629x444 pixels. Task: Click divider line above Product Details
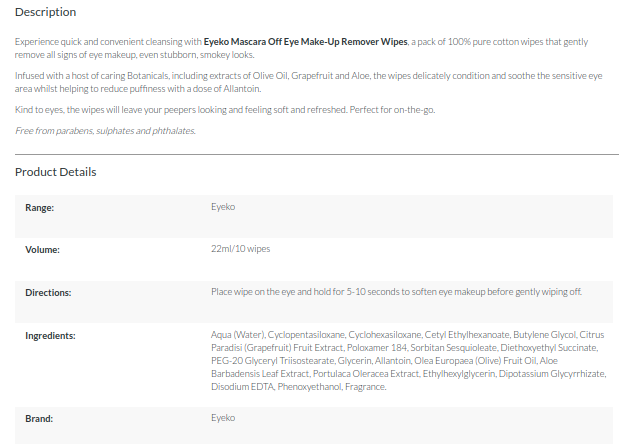click(316, 155)
